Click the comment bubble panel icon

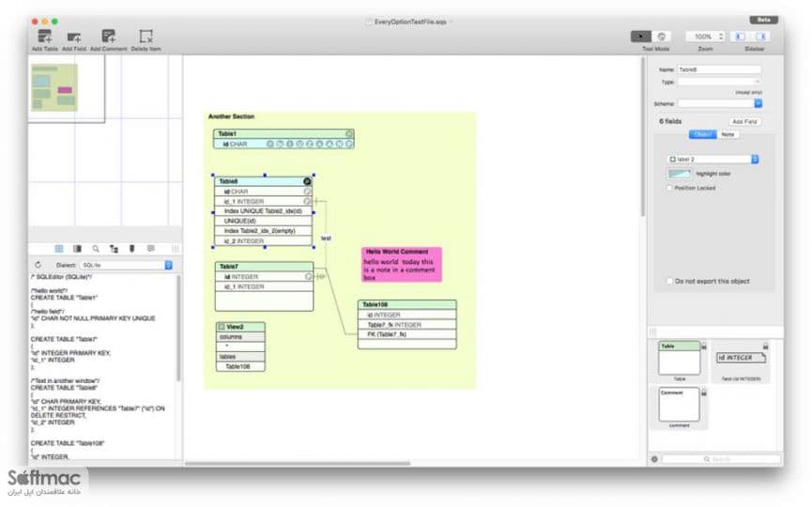151,249
